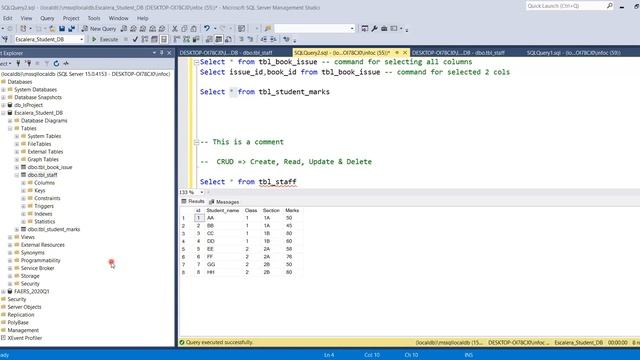Toggle Include Client Statistics icon
This screenshot has width=640, height=360.
196,39
